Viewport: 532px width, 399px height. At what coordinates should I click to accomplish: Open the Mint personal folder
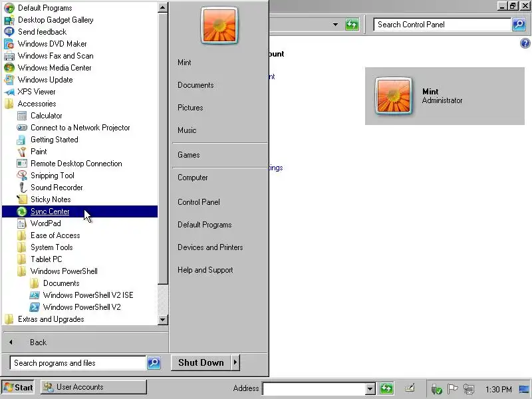coord(184,63)
